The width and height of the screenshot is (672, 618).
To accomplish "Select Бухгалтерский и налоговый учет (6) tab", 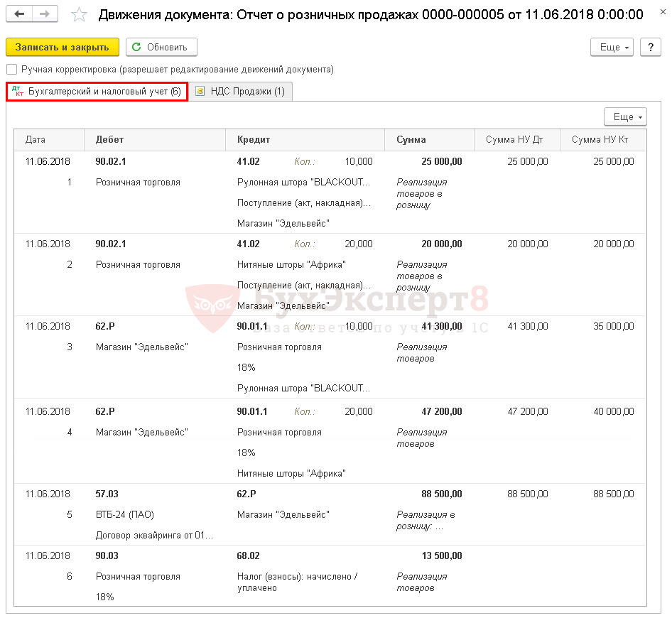I will 104,92.
